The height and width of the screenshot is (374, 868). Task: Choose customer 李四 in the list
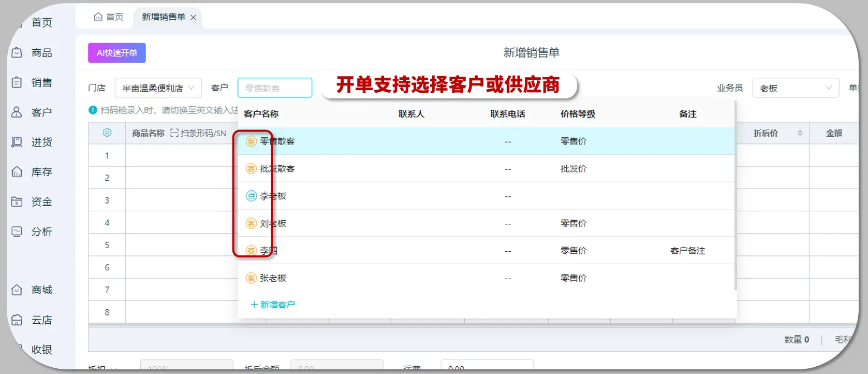click(486, 251)
